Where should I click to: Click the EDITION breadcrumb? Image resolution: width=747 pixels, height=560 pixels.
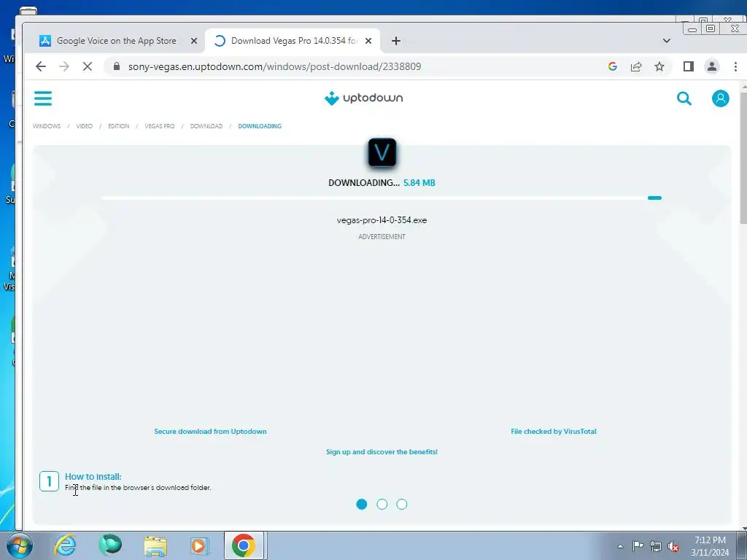point(119,126)
